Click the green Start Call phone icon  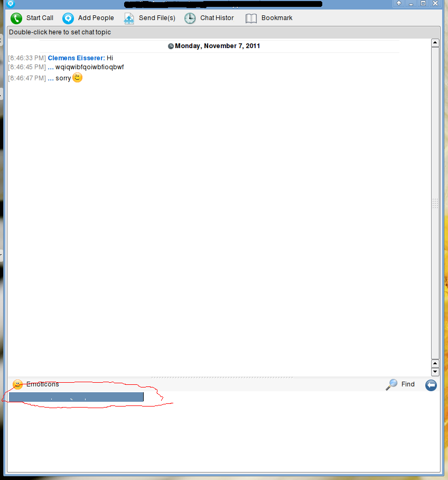pyautogui.click(x=16, y=19)
